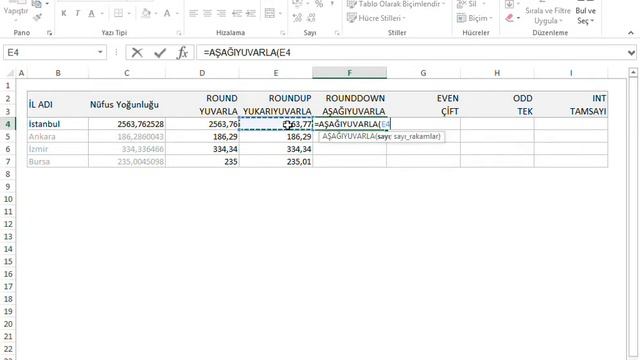Click the ROUNDDOWN AŞAĞIYUVARLA header cell
640x360 pixels.
(x=349, y=104)
